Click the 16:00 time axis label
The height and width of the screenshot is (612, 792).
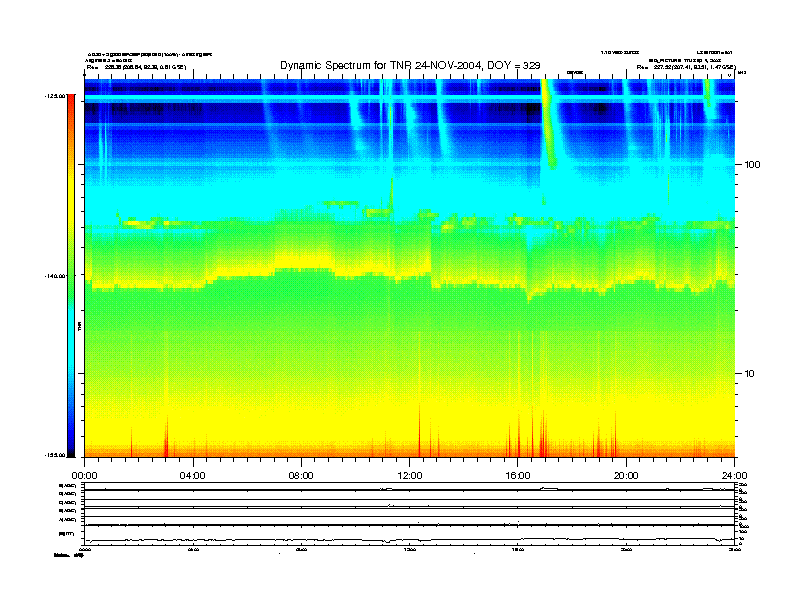pos(518,476)
